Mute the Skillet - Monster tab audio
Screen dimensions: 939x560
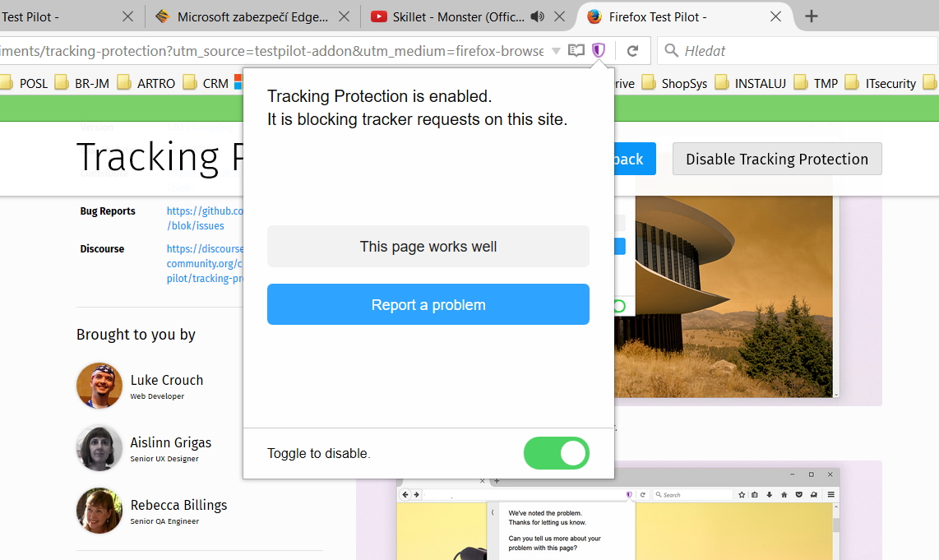click(537, 16)
